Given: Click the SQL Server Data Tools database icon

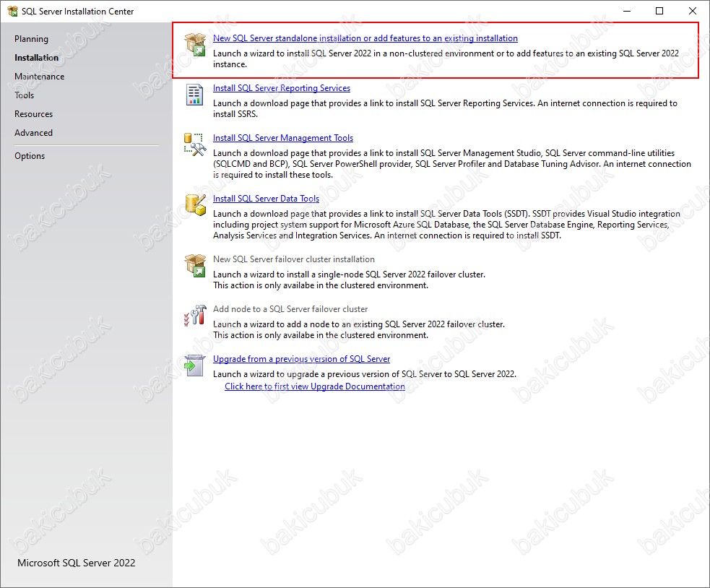Looking at the screenshot, I should (x=195, y=204).
